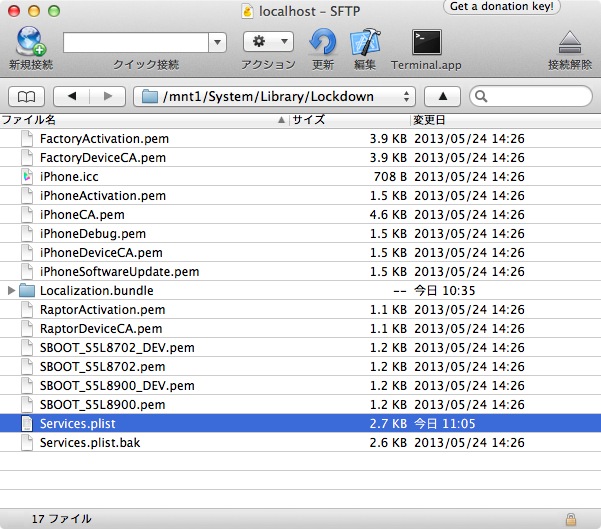This screenshot has height=529, width=601.
Task: Select SBOOT_S5L8900.pem file
Action: pyautogui.click(x=102, y=405)
